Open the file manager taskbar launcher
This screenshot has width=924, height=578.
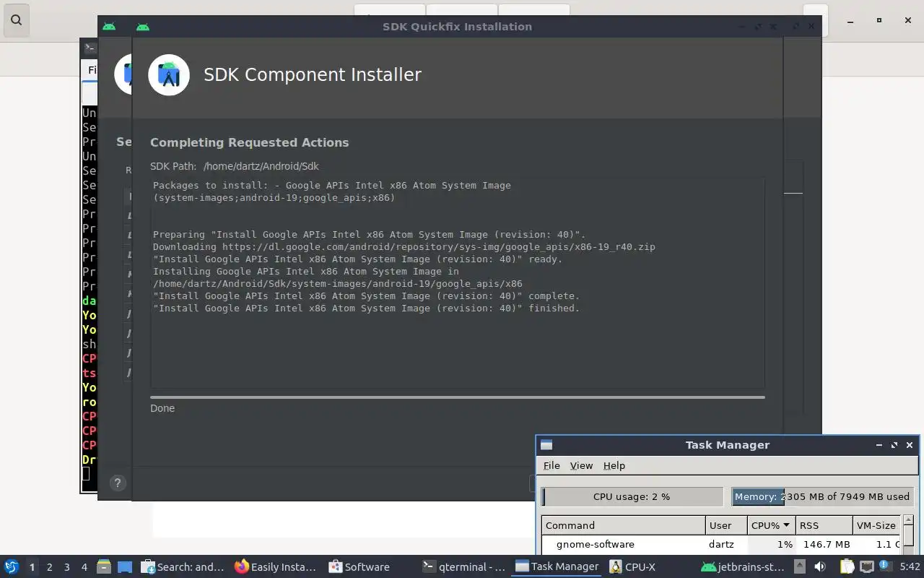click(103, 566)
